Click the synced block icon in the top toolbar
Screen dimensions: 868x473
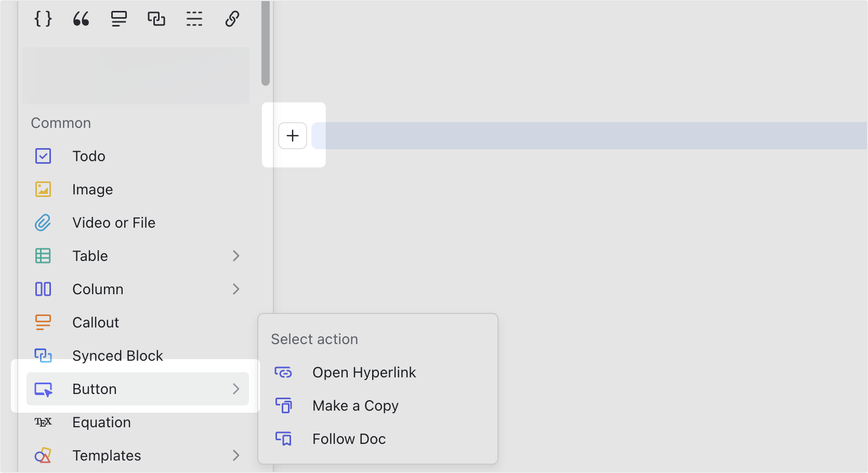click(x=156, y=19)
